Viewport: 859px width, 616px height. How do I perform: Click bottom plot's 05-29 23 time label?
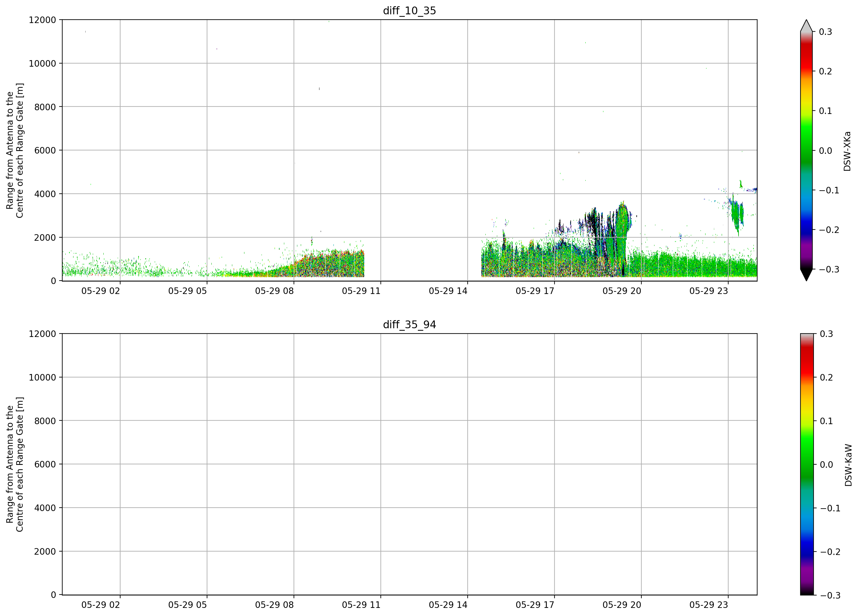(709, 605)
